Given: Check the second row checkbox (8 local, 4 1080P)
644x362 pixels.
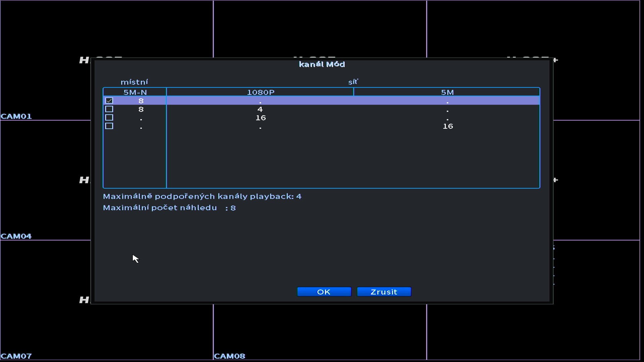Looking at the screenshot, I should tap(109, 109).
